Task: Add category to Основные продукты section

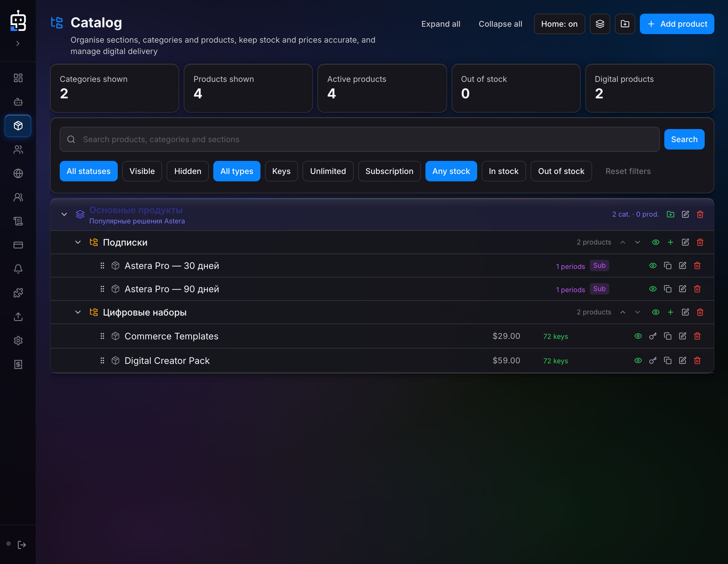Action: coord(670,214)
